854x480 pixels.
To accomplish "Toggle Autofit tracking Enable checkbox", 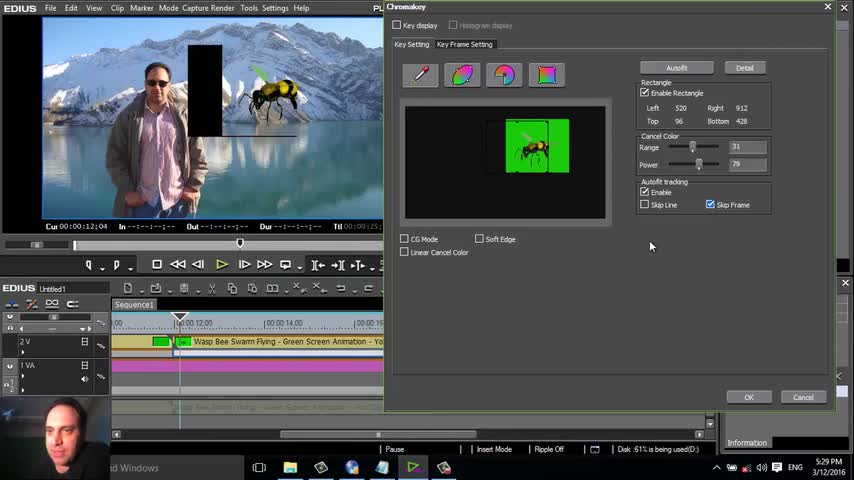I will tap(645, 192).
